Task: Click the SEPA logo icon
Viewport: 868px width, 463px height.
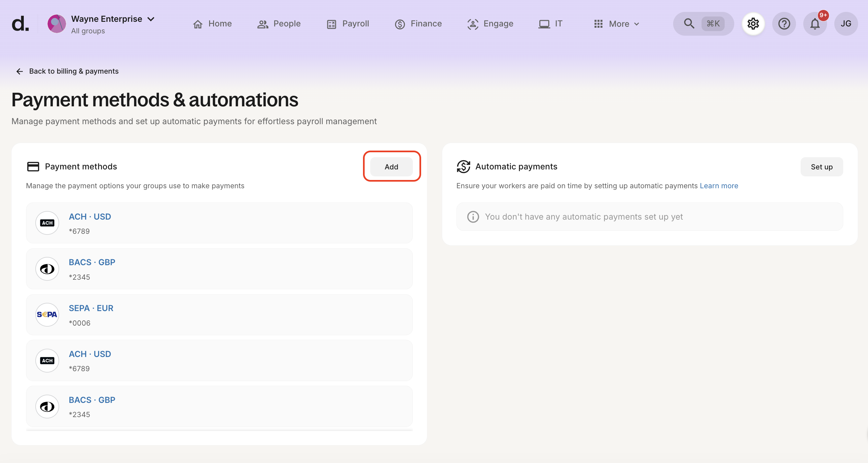Action: 47,314
